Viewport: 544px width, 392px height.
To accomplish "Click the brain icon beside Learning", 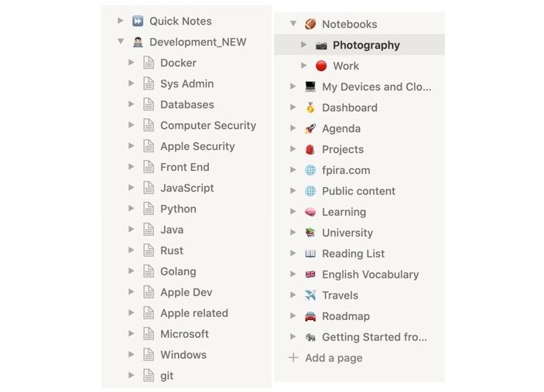I will tap(310, 212).
